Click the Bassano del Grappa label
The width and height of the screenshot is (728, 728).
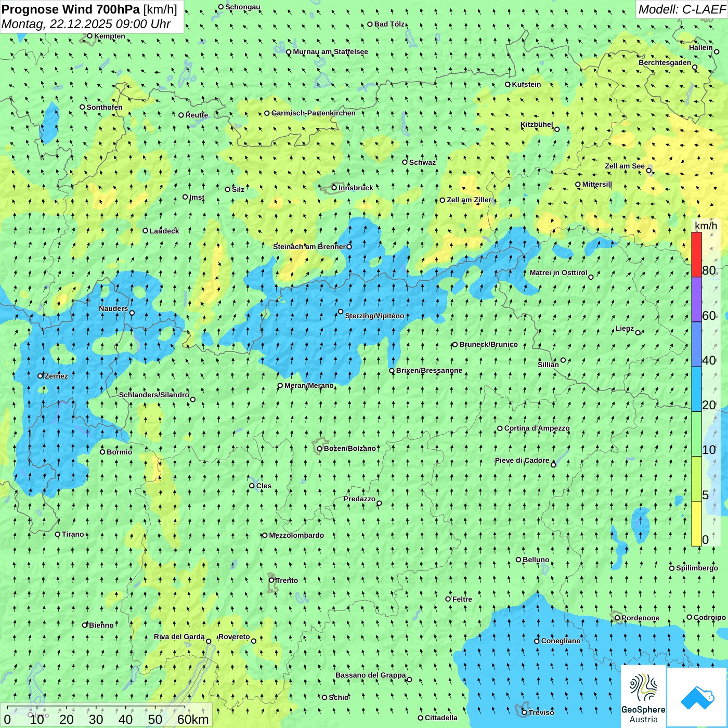pos(370,675)
